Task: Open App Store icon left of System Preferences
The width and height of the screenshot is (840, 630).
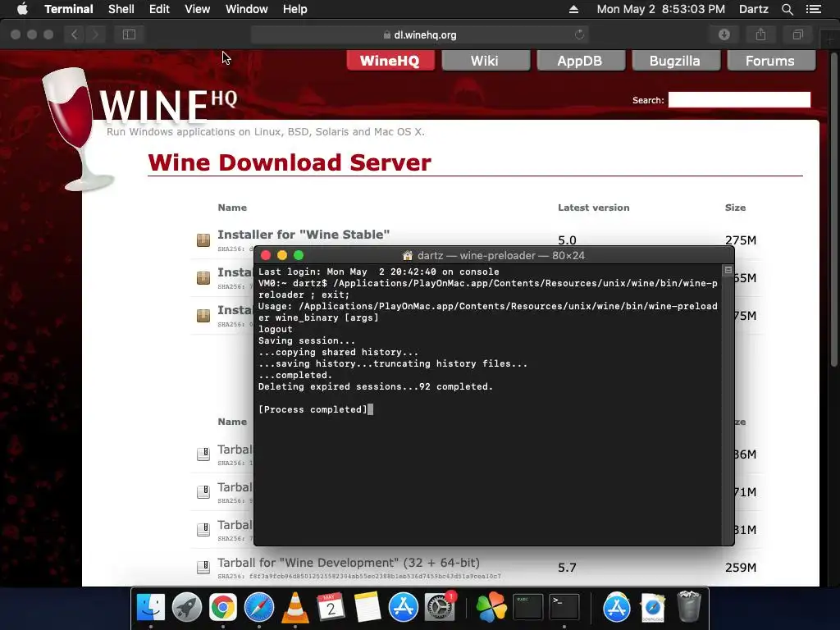Action: coord(404,608)
